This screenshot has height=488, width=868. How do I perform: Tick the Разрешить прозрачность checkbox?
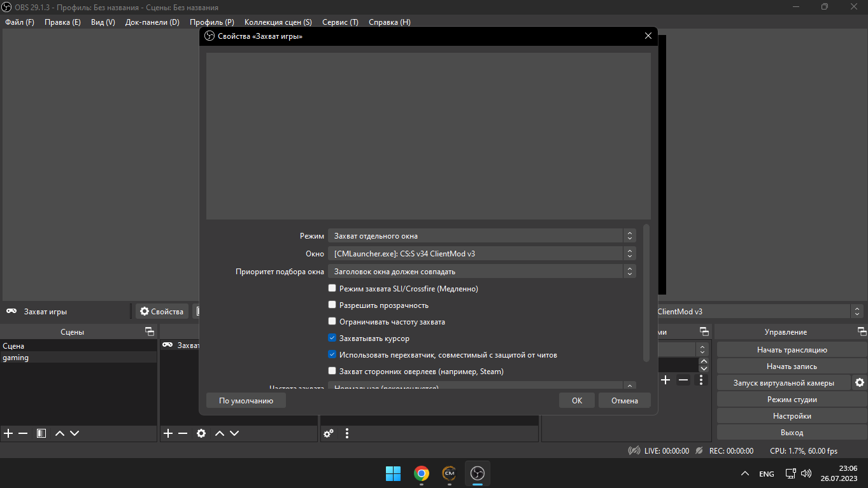(332, 305)
